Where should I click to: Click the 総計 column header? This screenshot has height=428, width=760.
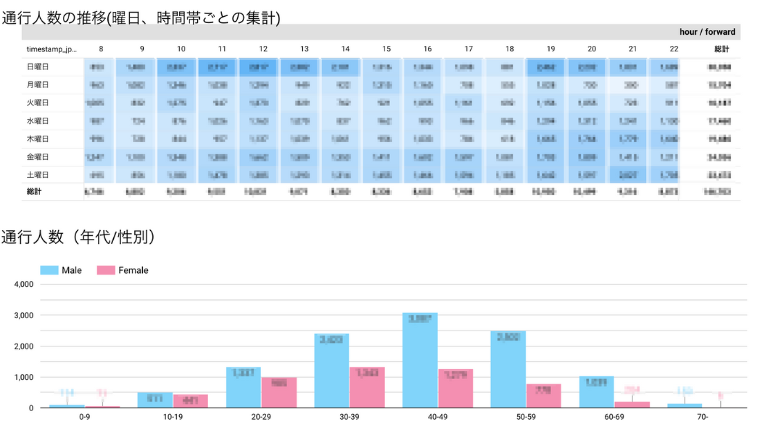click(722, 49)
